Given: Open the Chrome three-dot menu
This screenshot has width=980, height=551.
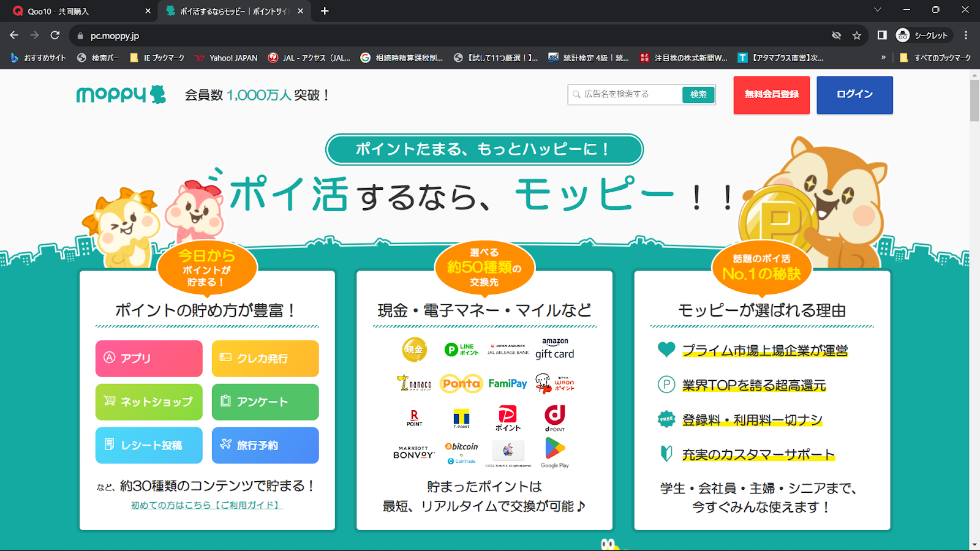Looking at the screenshot, I should coord(966,36).
